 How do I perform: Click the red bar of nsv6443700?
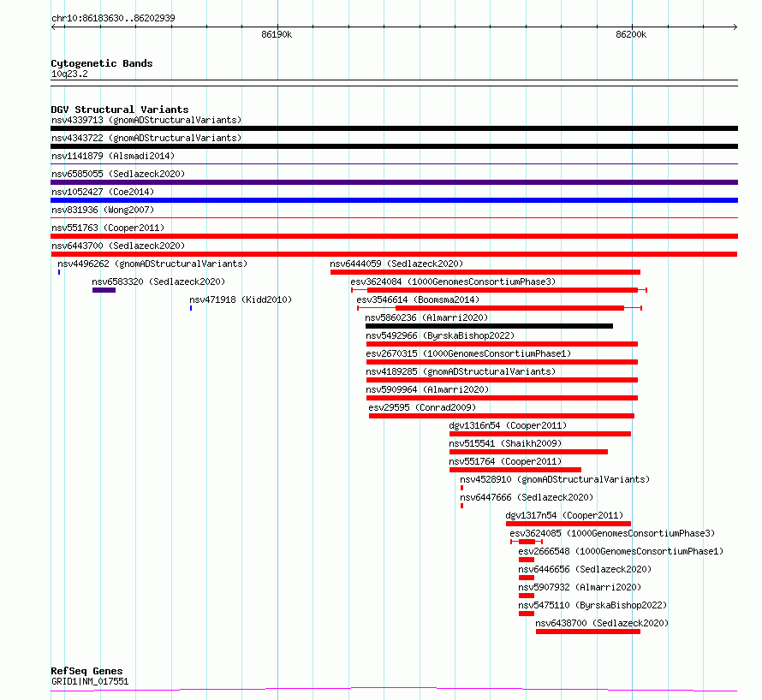tap(394, 254)
